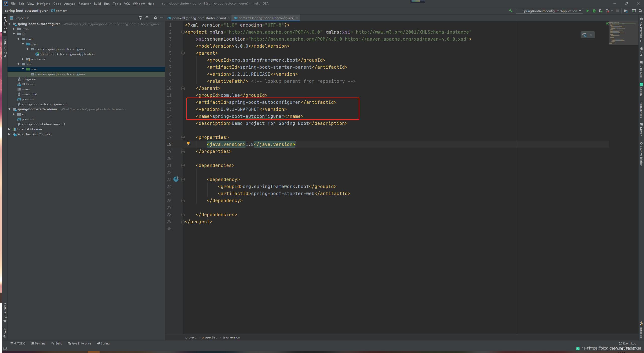Click the java.version breadcrumb below editor
This screenshot has height=353, width=644.
click(x=231, y=337)
